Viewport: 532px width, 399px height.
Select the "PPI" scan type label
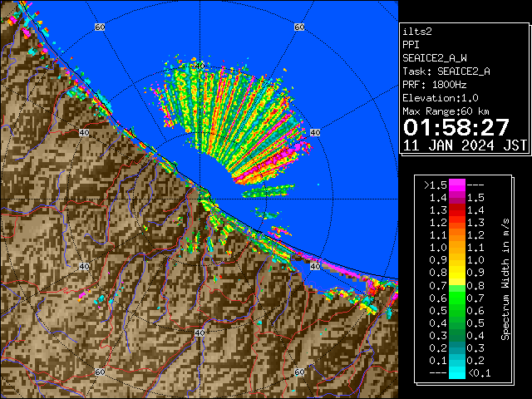tap(411, 45)
